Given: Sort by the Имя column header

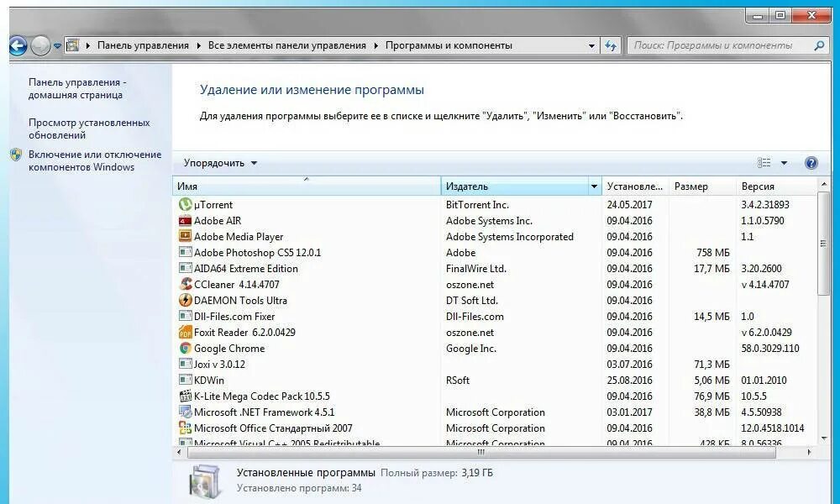Looking at the screenshot, I should point(307,186).
